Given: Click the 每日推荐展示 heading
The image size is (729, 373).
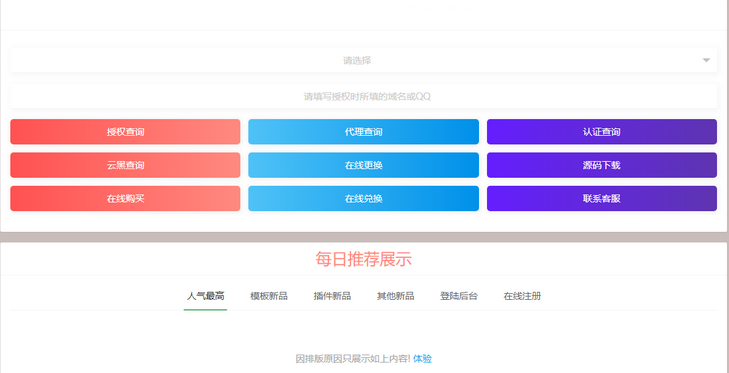Looking at the screenshot, I should (363, 260).
